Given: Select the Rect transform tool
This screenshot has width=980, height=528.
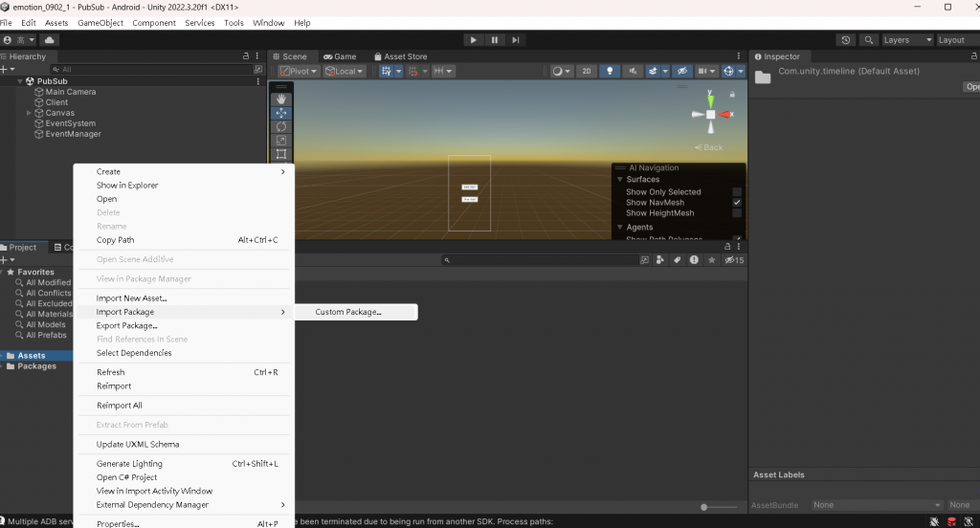Looking at the screenshot, I should click(x=281, y=154).
